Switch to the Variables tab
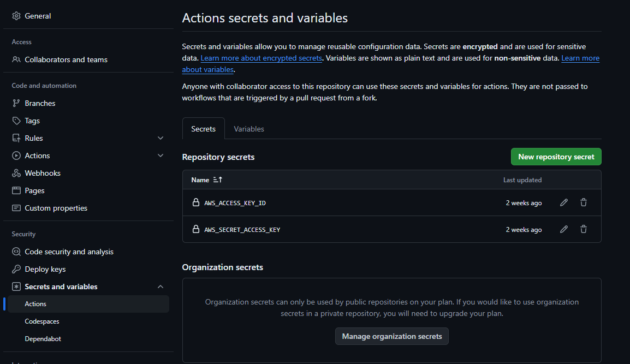The width and height of the screenshot is (630, 364). tap(249, 129)
